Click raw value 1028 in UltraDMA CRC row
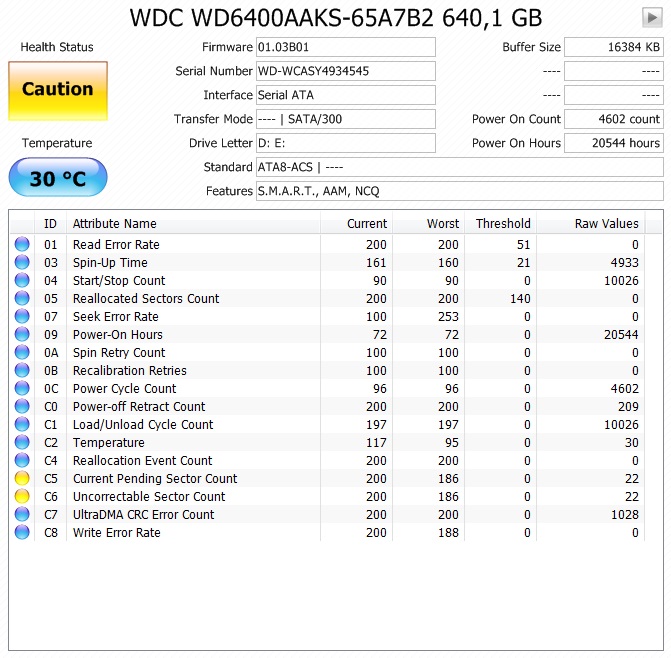 click(624, 514)
